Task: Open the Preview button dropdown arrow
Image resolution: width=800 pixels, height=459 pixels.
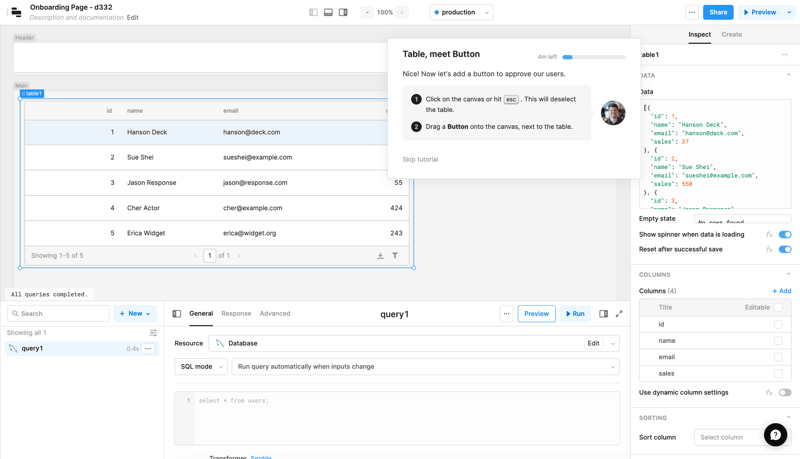Action: 789,12
